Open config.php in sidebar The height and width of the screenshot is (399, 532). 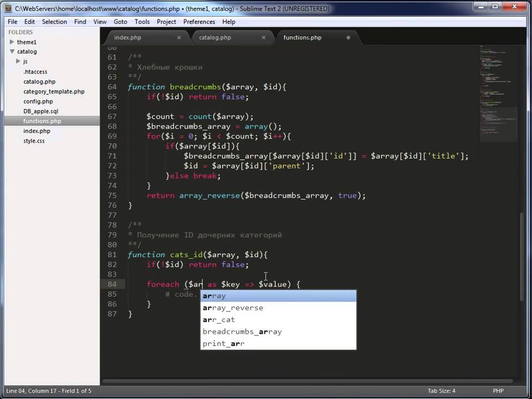(x=38, y=101)
